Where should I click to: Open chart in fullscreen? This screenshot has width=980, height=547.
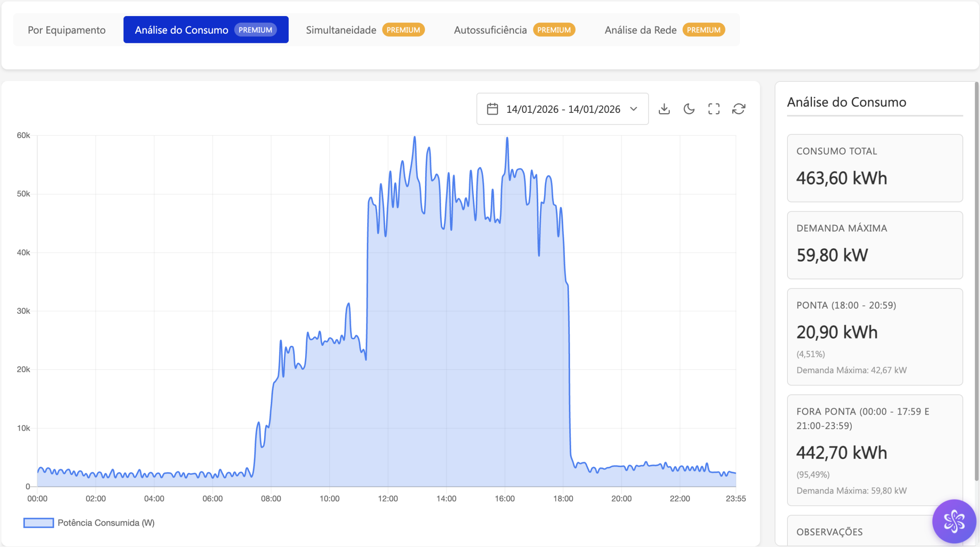(714, 109)
